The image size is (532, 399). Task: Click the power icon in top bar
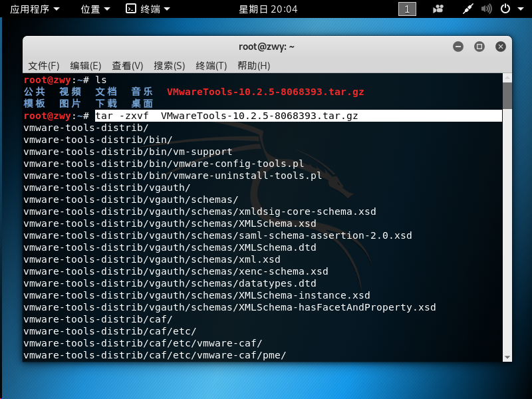[505, 9]
